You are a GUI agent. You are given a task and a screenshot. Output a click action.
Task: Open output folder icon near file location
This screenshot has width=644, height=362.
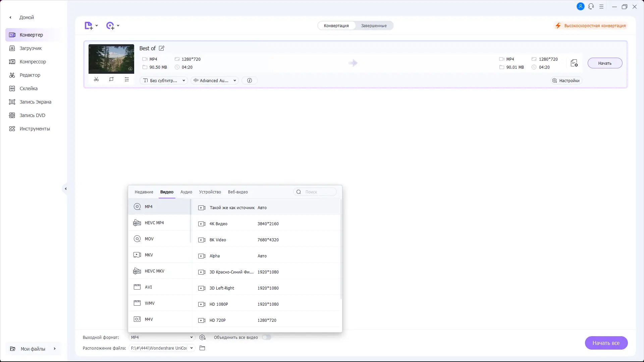[202, 348]
